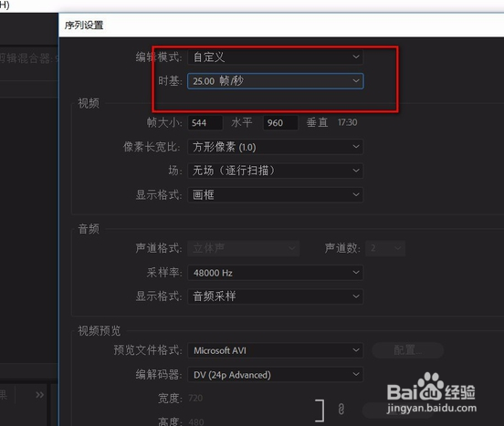This screenshot has height=426, width=504.
Task: Click the audio clip mixer panel tab behind dialog
Action: (29, 58)
